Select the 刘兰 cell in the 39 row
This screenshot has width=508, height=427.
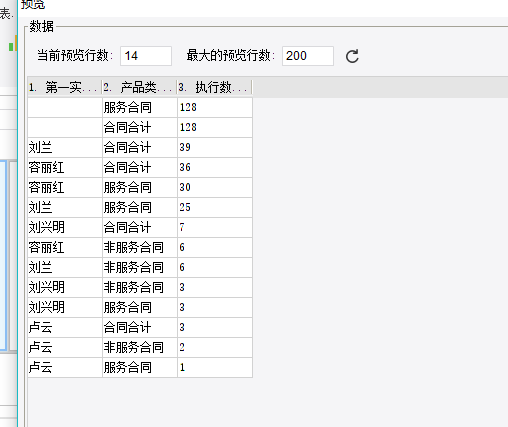(65, 147)
